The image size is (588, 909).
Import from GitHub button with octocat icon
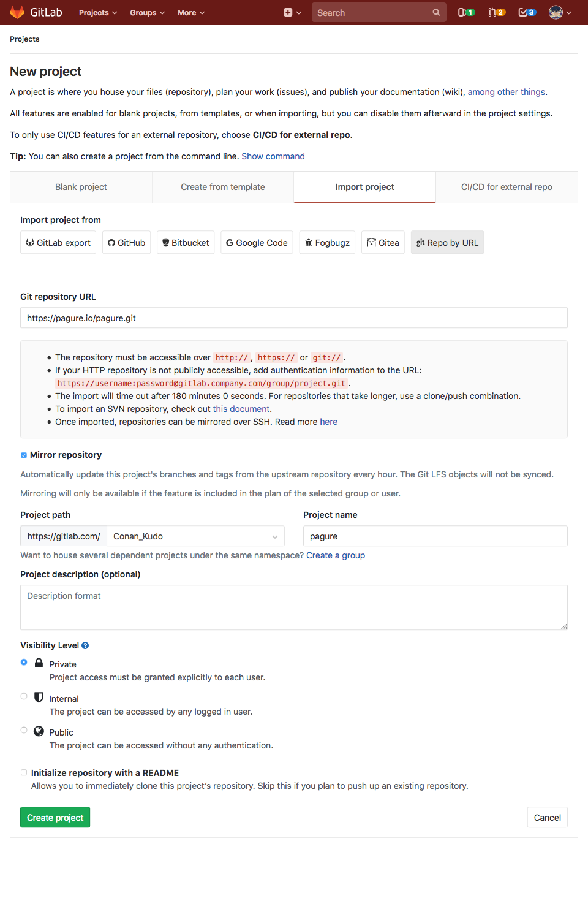click(126, 243)
